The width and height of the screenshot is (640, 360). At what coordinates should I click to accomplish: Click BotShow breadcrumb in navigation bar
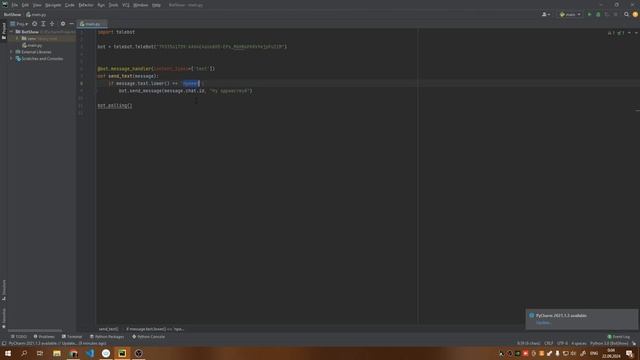click(x=12, y=14)
